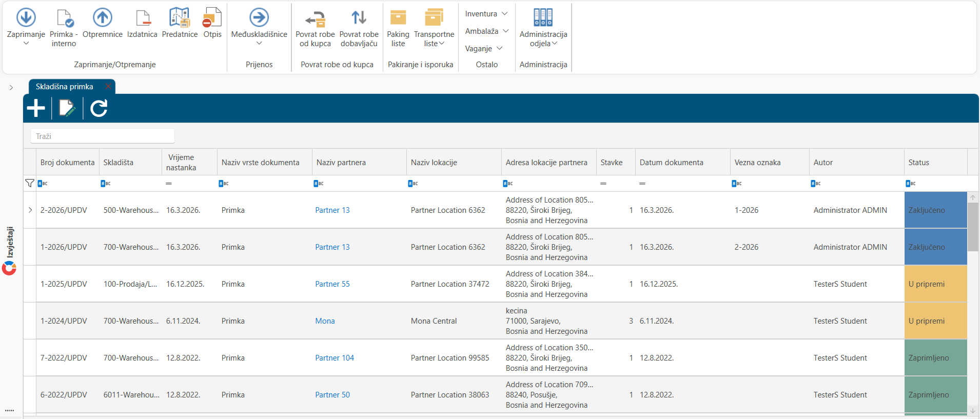Image resolution: width=980 pixels, height=419 pixels.
Task: Expand the left side panel chevron
Action: [11, 88]
